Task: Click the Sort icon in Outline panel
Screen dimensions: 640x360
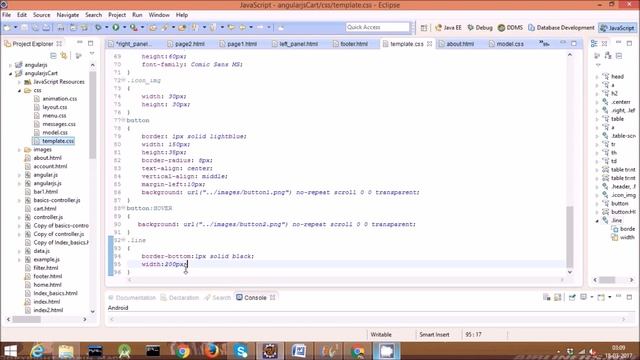Action: pyautogui.click(x=608, y=56)
